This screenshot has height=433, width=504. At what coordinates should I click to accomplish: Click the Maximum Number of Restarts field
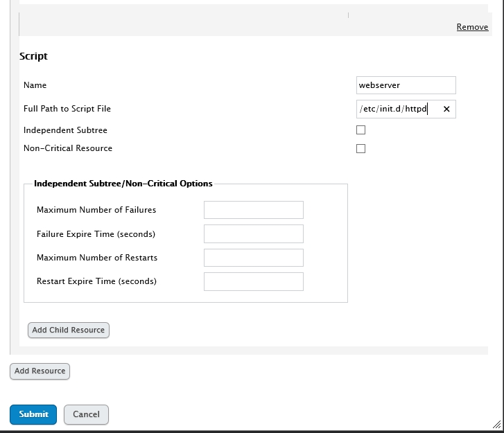(253, 258)
